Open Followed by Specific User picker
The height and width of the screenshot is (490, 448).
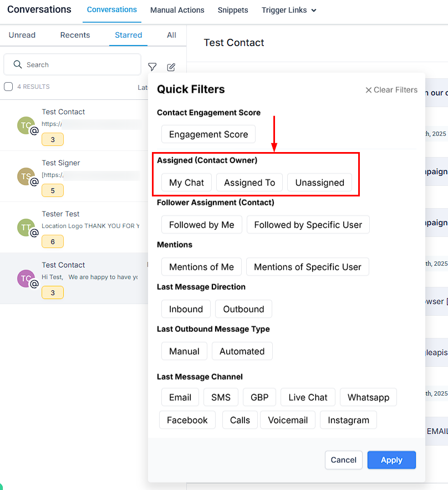(308, 225)
